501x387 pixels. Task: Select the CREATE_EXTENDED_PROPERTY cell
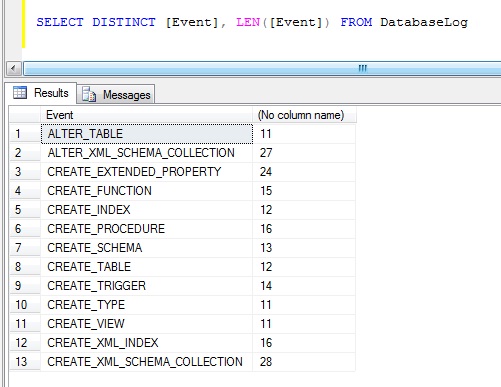pyautogui.click(x=147, y=172)
